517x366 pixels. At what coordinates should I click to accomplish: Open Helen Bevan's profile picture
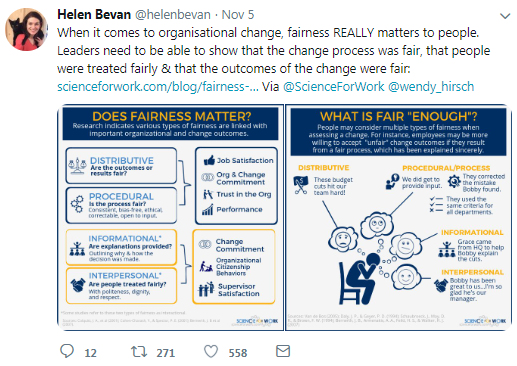point(26,29)
